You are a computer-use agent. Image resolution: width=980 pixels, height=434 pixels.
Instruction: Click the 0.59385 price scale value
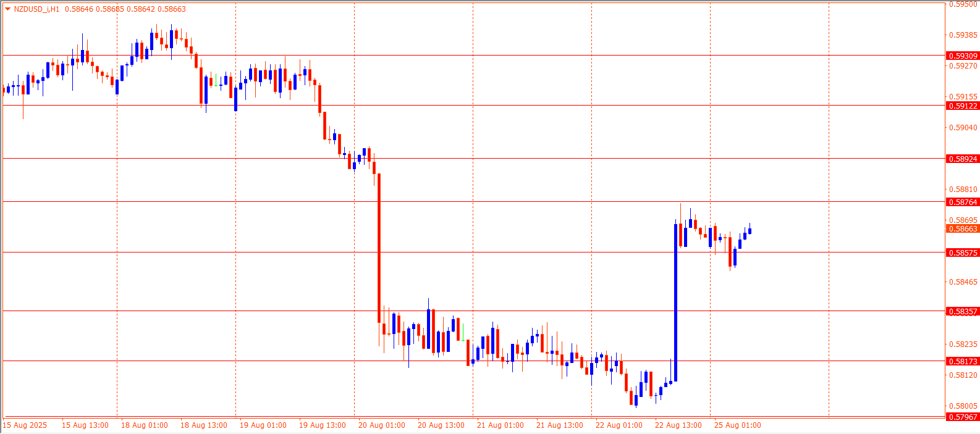pos(963,35)
